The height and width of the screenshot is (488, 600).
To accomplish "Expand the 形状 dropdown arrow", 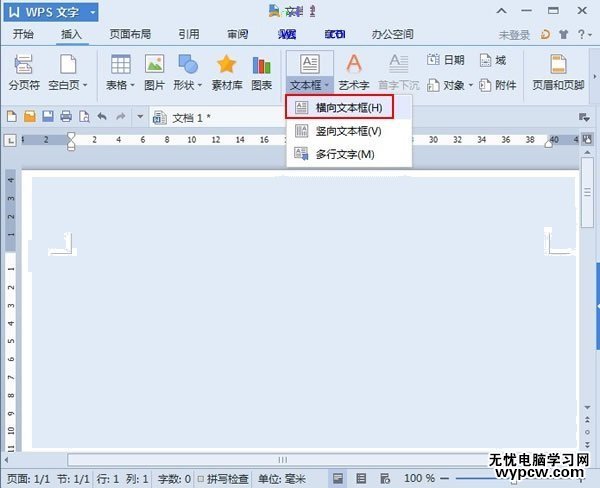I will click(x=200, y=85).
